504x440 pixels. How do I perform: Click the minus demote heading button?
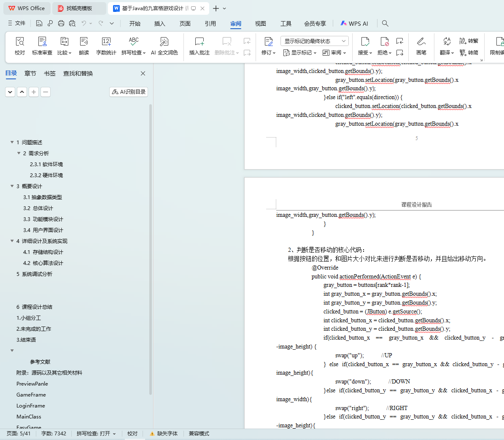tap(46, 92)
